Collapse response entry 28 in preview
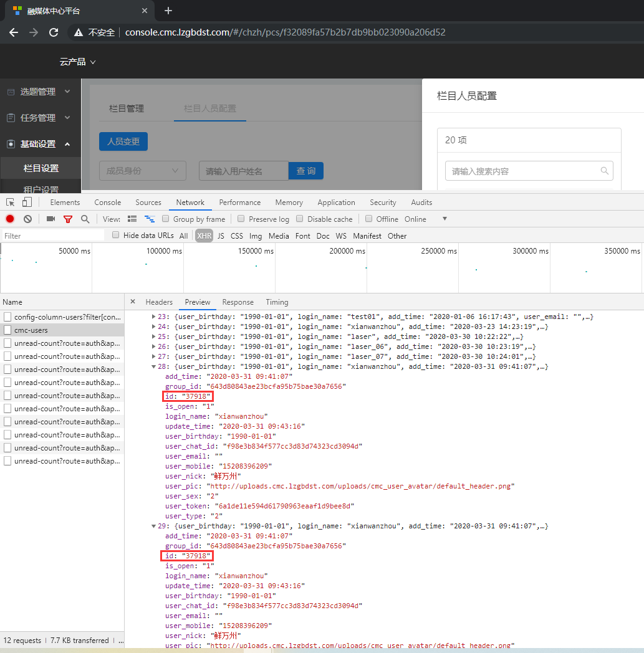 [154, 366]
